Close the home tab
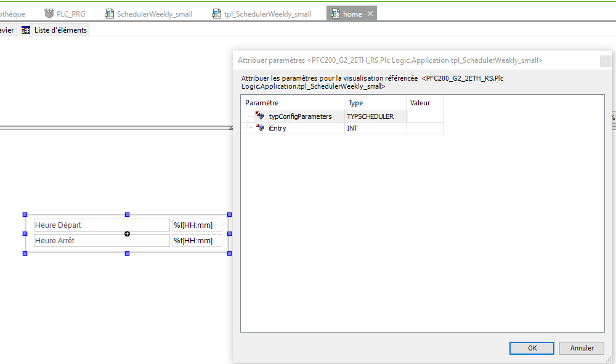The height and width of the screenshot is (364, 616). (x=370, y=14)
